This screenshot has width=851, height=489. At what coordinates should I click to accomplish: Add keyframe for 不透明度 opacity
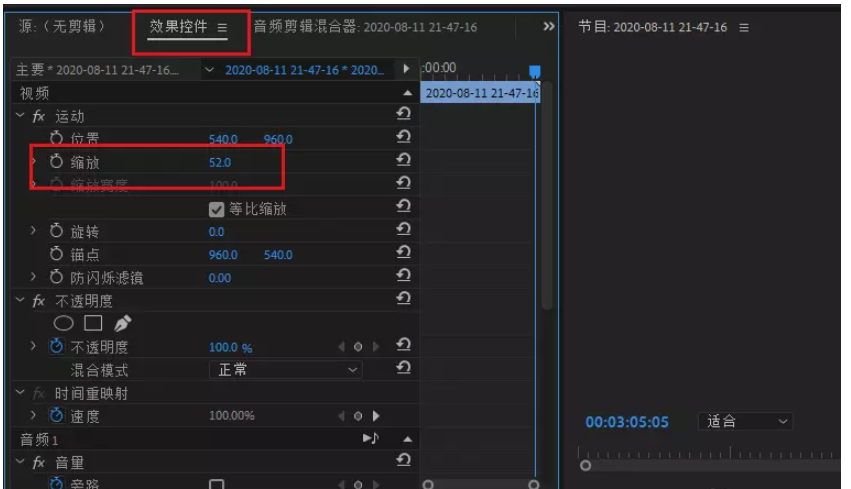pyautogui.click(x=358, y=347)
